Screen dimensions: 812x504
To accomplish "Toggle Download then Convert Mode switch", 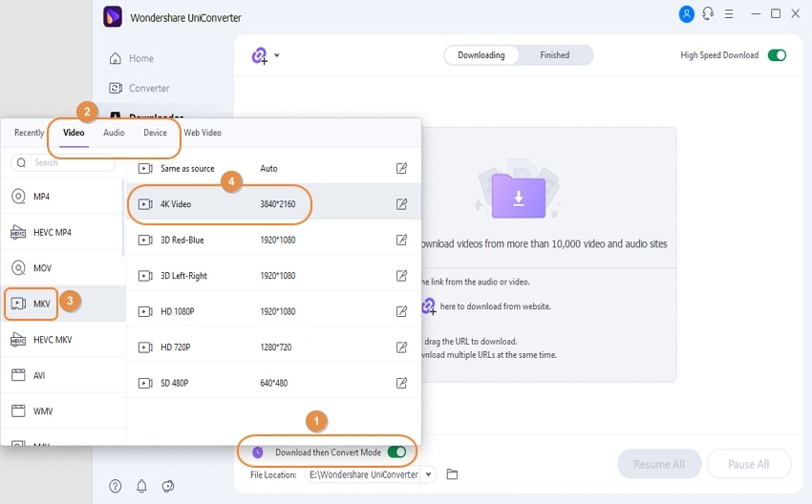I will 396,452.
